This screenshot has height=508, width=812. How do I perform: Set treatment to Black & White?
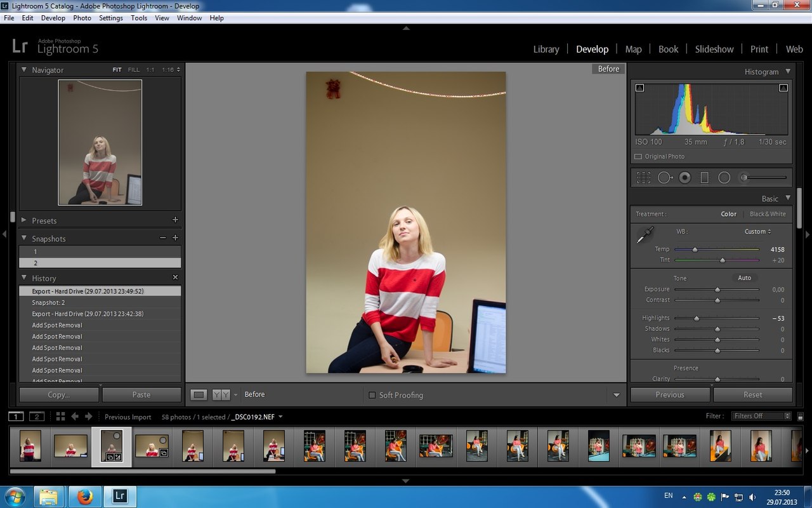click(x=768, y=214)
